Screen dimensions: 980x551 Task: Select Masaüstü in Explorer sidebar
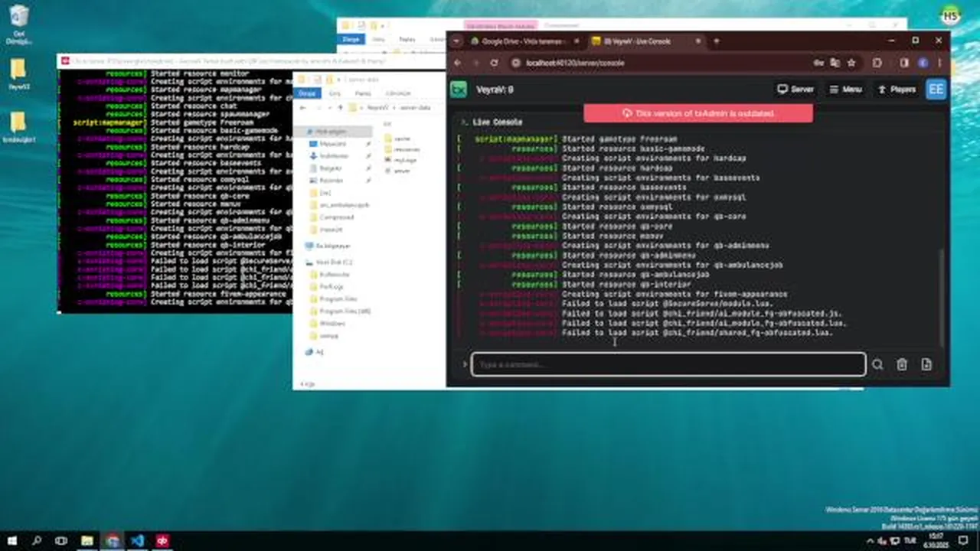pos(333,144)
